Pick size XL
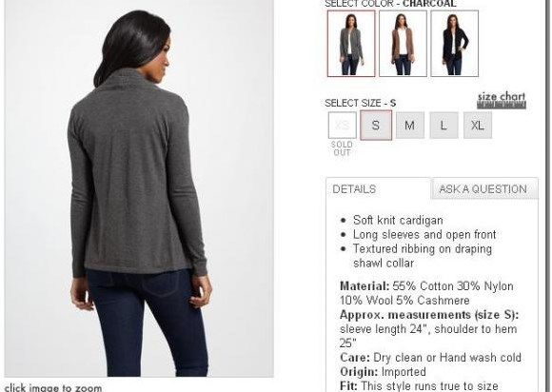 [478, 126]
